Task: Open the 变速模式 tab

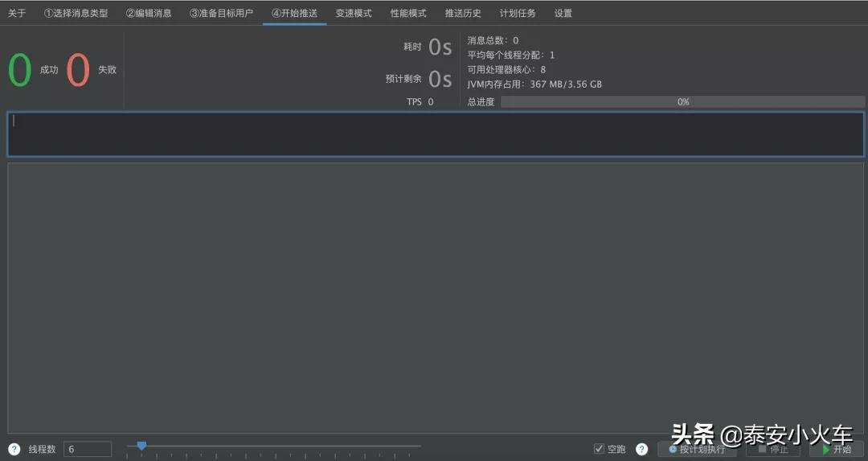Action: coord(354,13)
